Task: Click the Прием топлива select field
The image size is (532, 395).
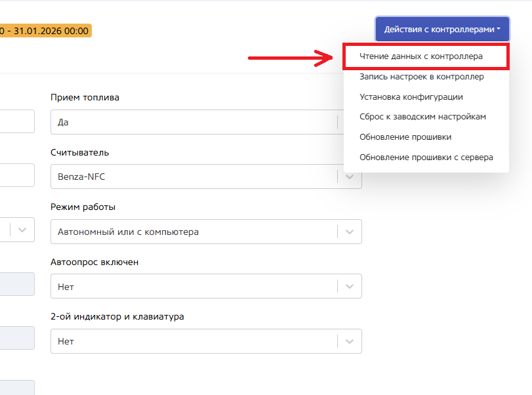Action: (x=194, y=122)
